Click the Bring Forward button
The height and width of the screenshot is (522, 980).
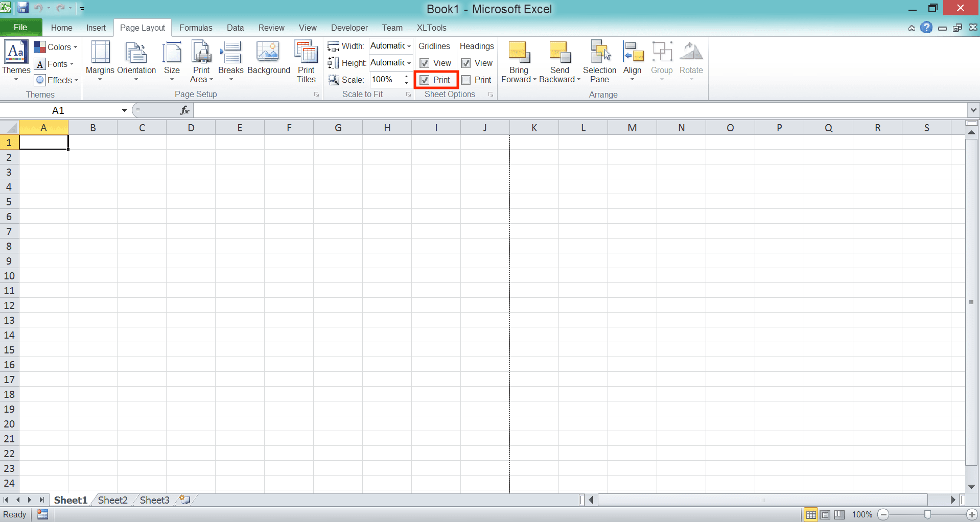(x=519, y=61)
